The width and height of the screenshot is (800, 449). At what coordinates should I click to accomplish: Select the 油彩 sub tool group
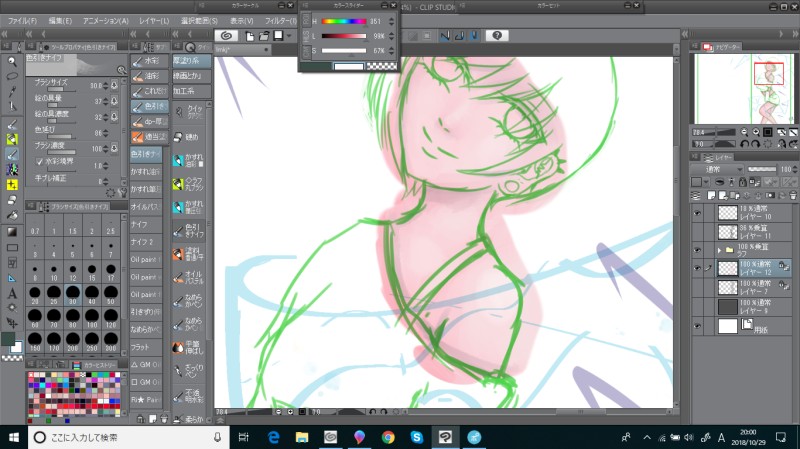(150, 76)
